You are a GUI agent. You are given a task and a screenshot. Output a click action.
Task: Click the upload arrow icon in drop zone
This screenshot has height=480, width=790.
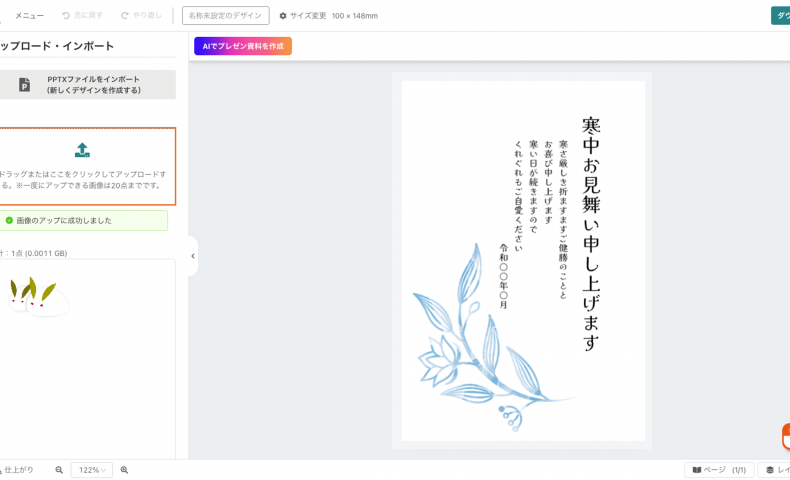pyautogui.click(x=82, y=150)
